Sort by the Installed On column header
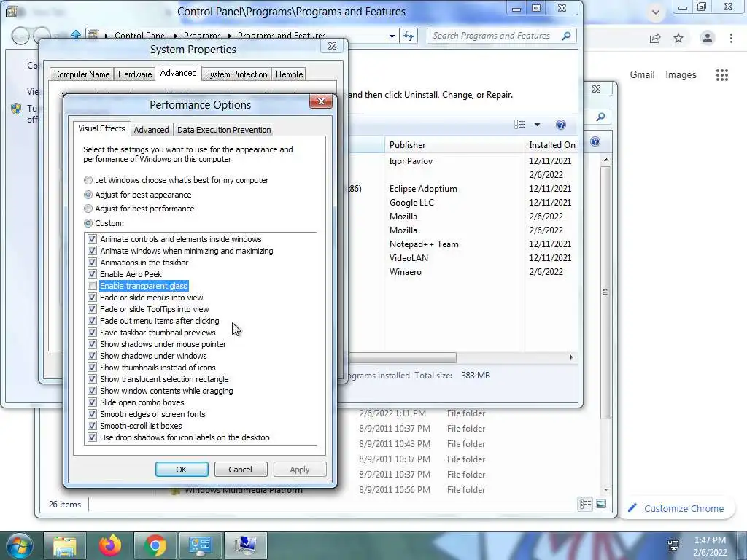747x560 pixels. 551,145
